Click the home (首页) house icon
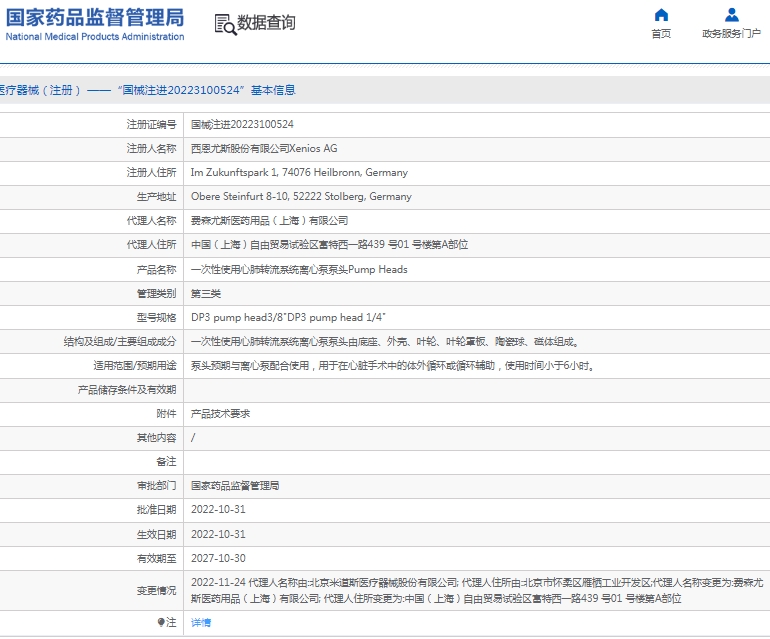 [661, 15]
